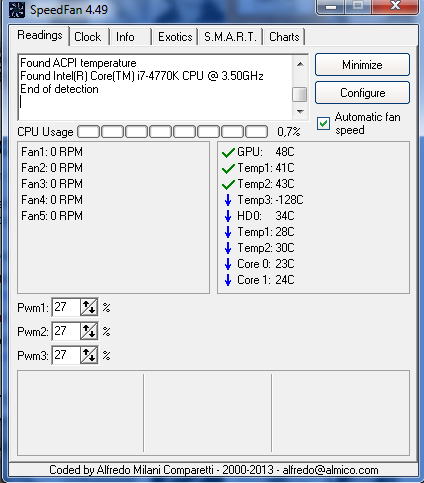Viewport: 424px width, 483px height.
Task: Click the Pwm2 spinner arrows
Action: pyautogui.click(x=89, y=331)
